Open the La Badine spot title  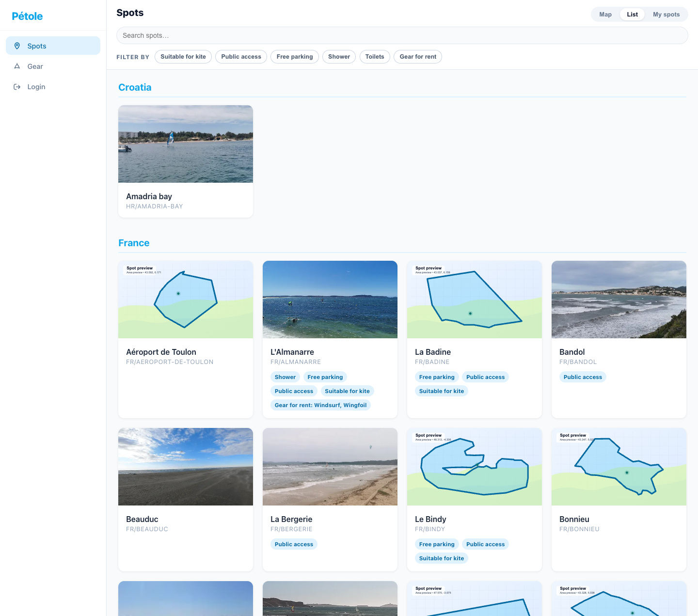[x=433, y=352]
